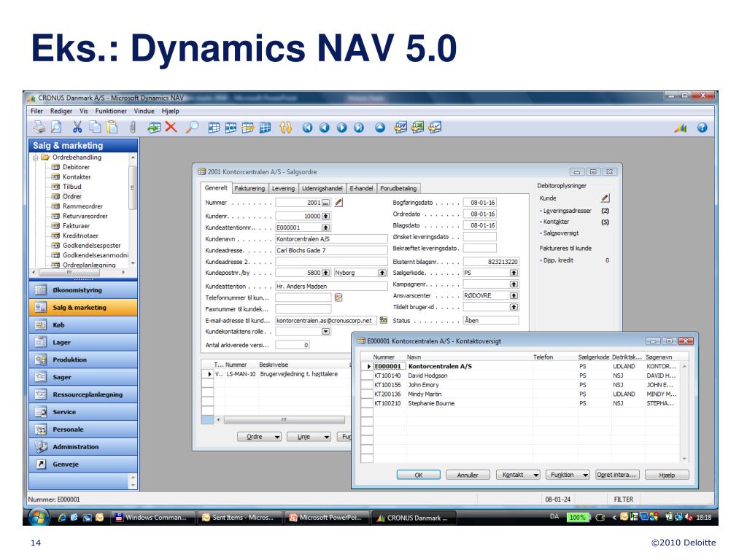Click the phone icon next to Telefonnummer
The height and width of the screenshot is (560, 747).
tap(338, 297)
